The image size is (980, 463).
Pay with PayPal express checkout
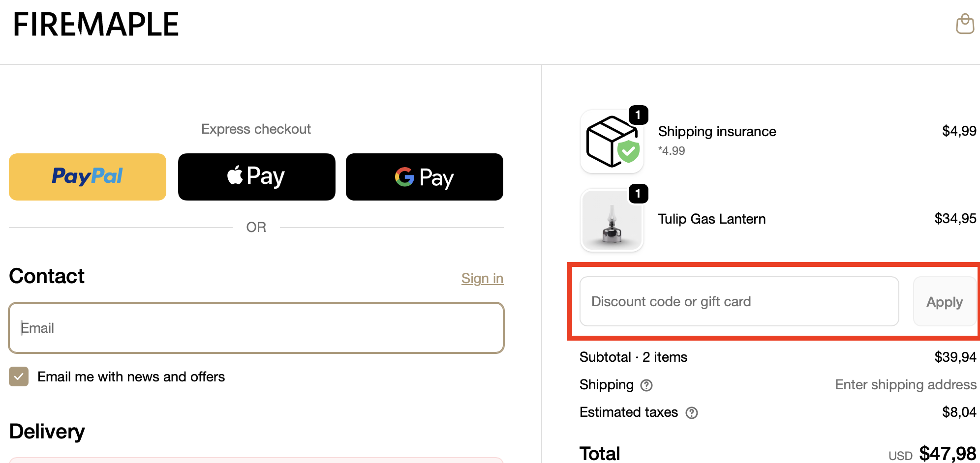tap(88, 177)
